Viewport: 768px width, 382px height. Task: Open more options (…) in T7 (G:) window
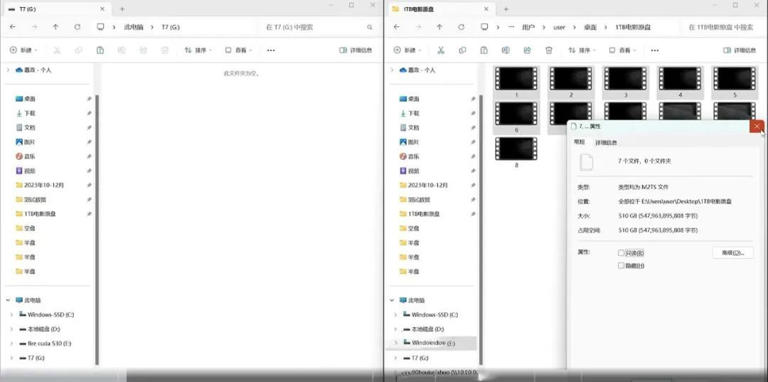click(271, 50)
